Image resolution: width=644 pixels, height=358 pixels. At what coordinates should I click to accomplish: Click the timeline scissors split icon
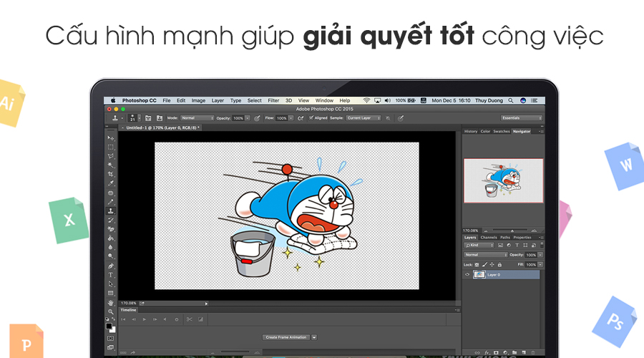tap(189, 319)
